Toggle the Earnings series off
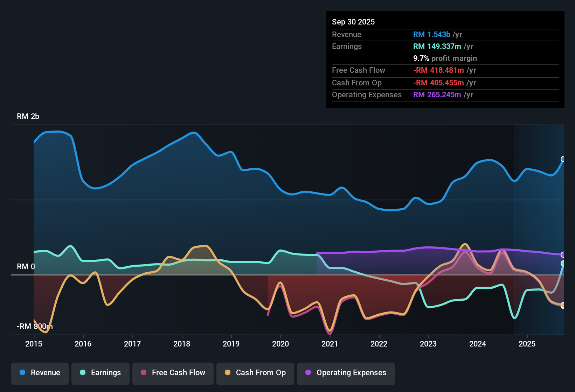Image resolution: width=575 pixels, height=392 pixels. pyautogui.click(x=101, y=373)
